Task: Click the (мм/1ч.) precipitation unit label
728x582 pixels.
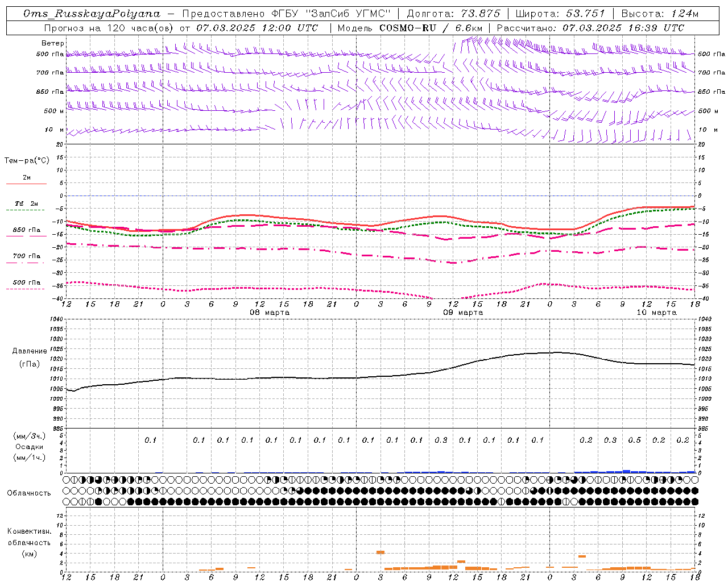Action: (30, 458)
